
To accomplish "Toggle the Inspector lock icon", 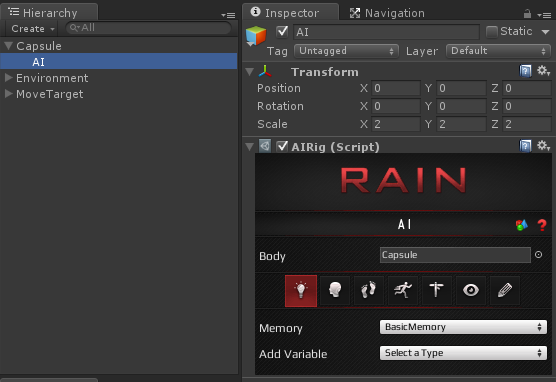I will tap(527, 14).
